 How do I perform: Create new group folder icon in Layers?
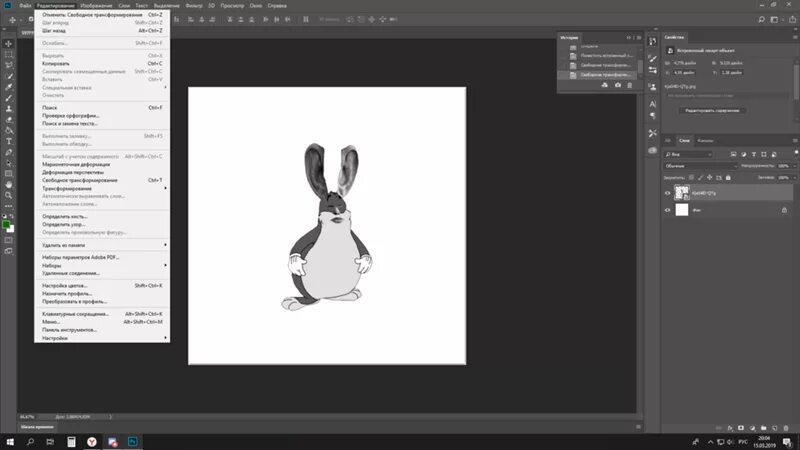tap(763, 428)
